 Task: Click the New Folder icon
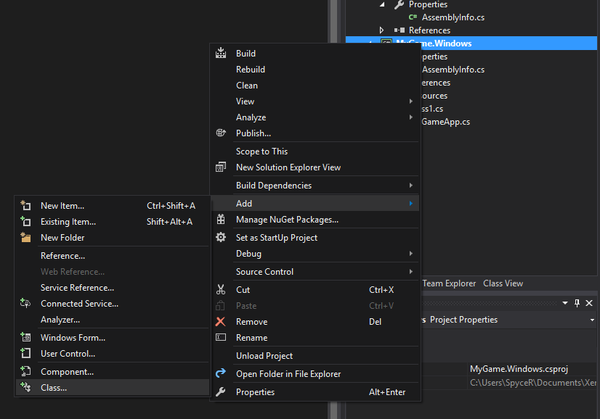pos(26,238)
